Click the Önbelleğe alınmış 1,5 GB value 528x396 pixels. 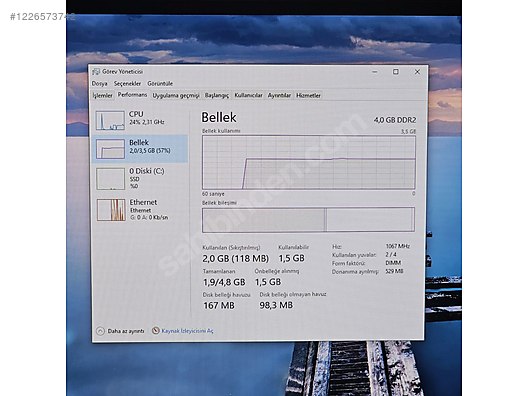pyautogui.click(x=268, y=282)
